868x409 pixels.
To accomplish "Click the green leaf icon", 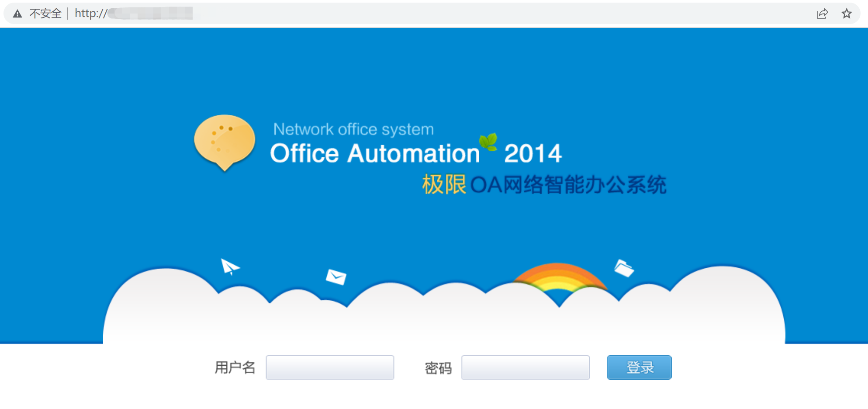I will point(488,142).
